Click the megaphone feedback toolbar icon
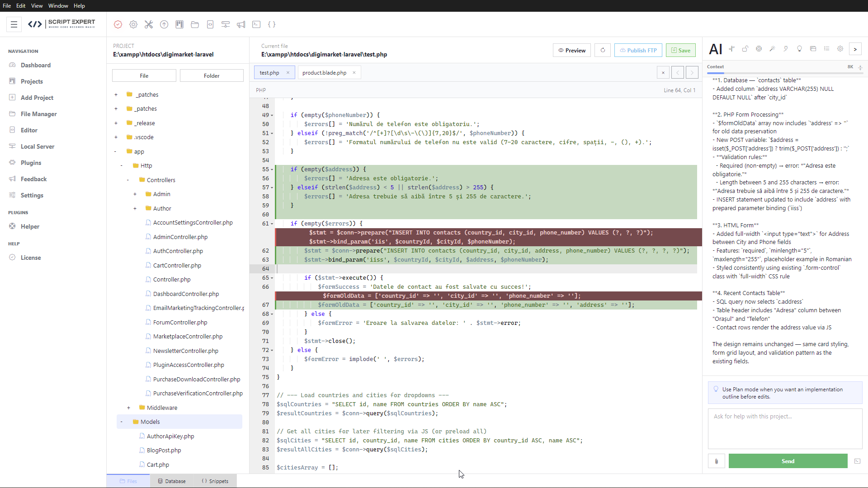The image size is (868, 488). point(241,24)
